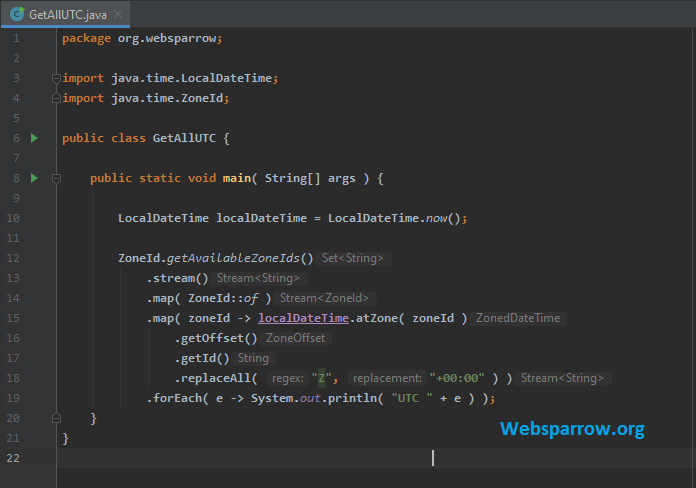
Task: Click the println call on line 19
Action: tap(352, 398)
